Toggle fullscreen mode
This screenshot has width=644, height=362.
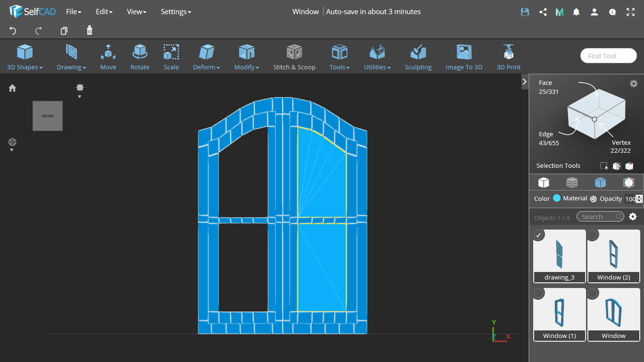[631, 12]
